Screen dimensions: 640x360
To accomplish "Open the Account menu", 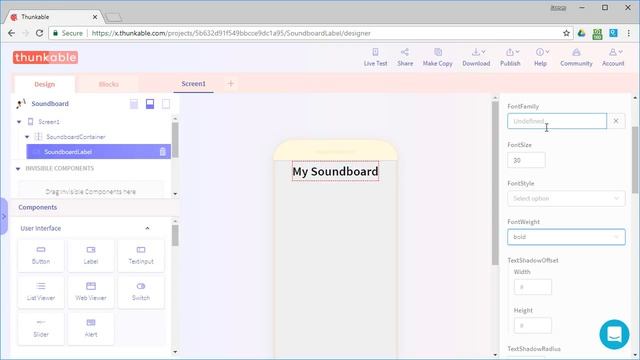I will click(x=613, y=57).
